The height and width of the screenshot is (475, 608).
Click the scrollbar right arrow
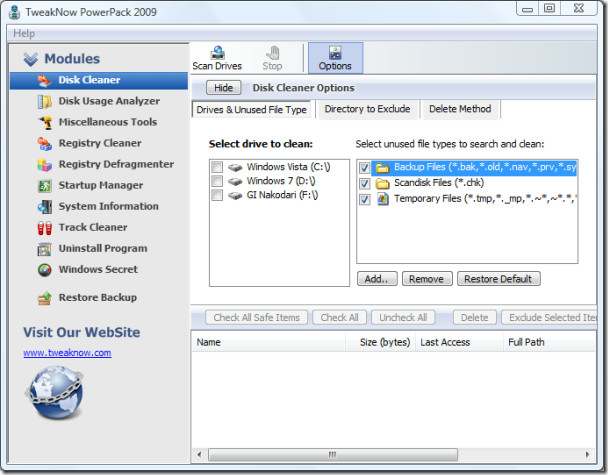pos(587,454)
